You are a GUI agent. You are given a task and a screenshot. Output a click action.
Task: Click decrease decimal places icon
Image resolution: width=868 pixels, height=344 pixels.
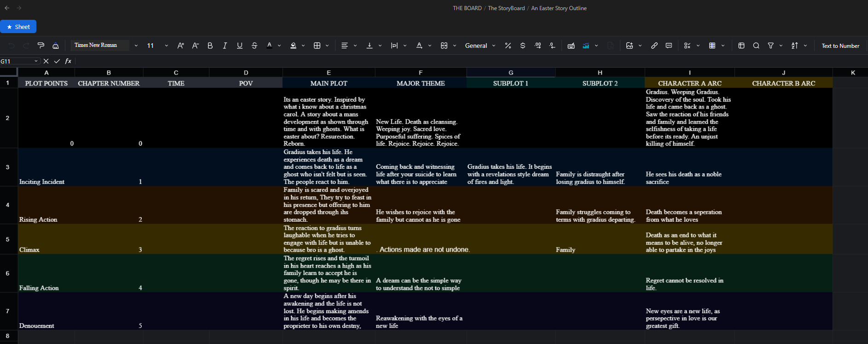[552, 46]
